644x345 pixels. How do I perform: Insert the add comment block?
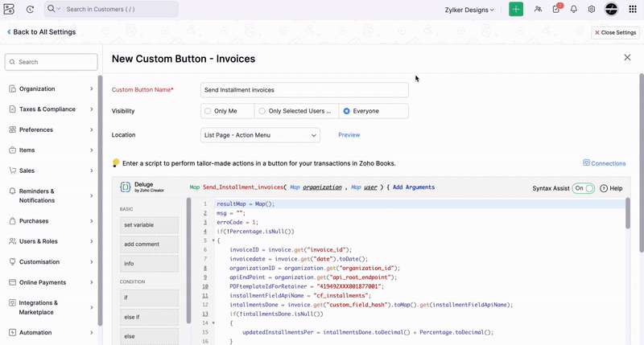click(x=149, y=244)
